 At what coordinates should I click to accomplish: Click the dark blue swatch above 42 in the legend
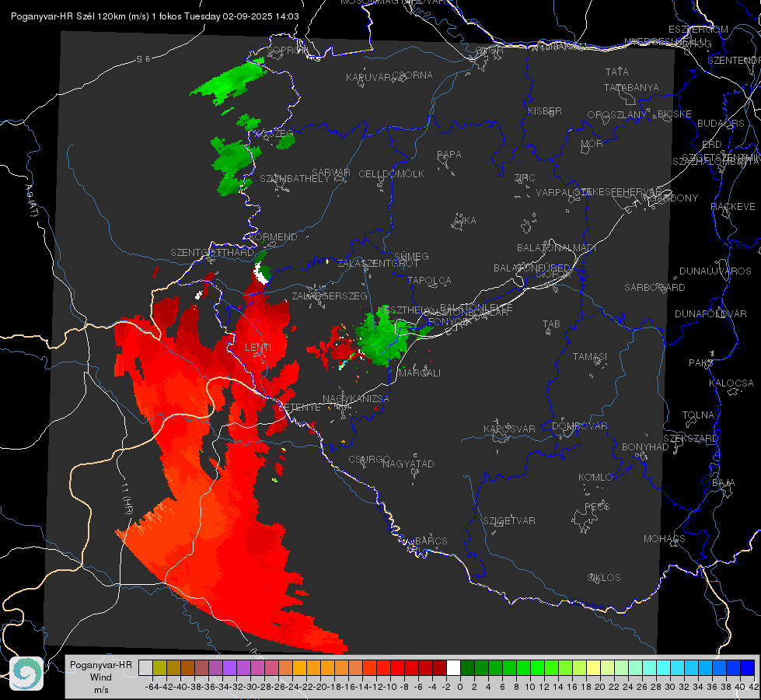point(748,667)
